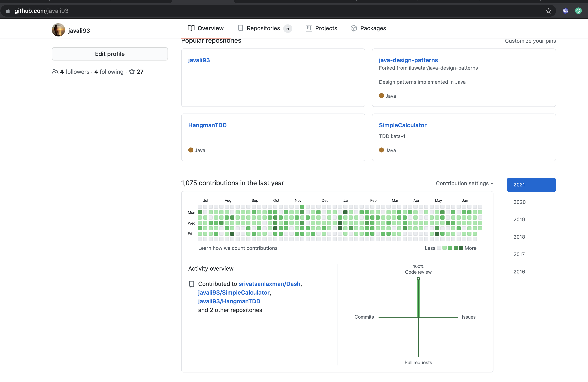Open javali93/HangmanTDD in Activity overview
The height and width of the screenshot is (382, 588).
(x=229, y=301)
